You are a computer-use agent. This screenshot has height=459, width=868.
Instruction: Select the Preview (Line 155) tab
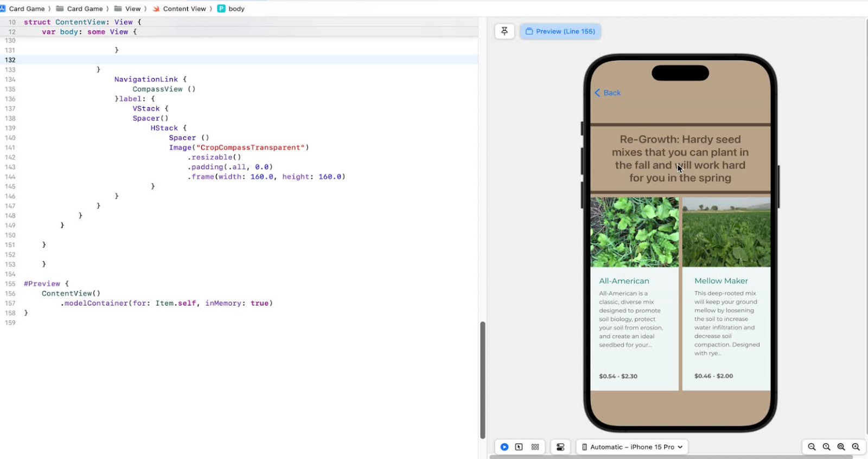[x=560, y=31]
